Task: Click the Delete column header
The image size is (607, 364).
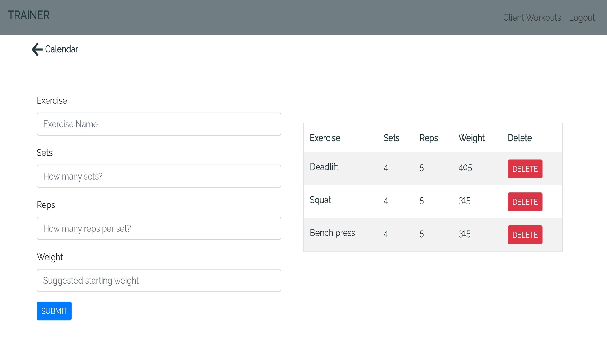Action: click(520, 138)
